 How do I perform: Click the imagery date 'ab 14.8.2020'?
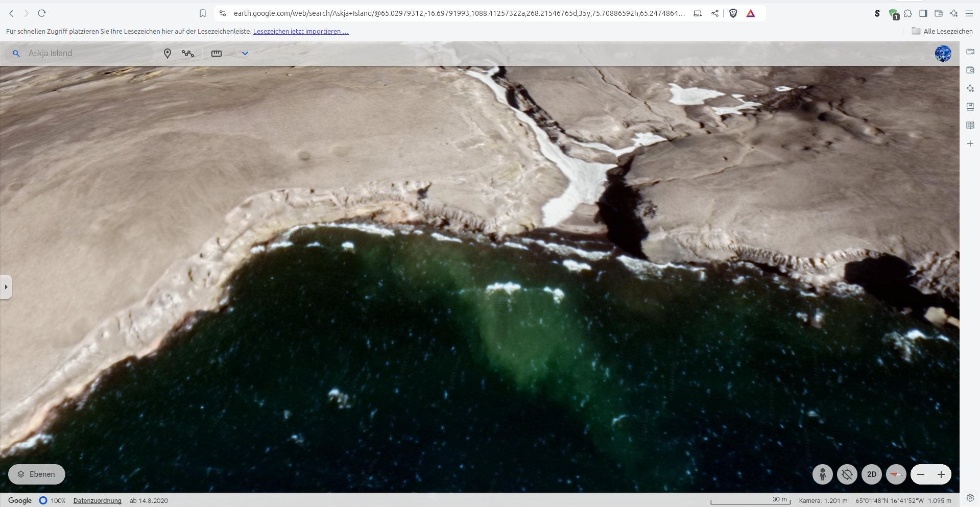(x=149, y=500)
